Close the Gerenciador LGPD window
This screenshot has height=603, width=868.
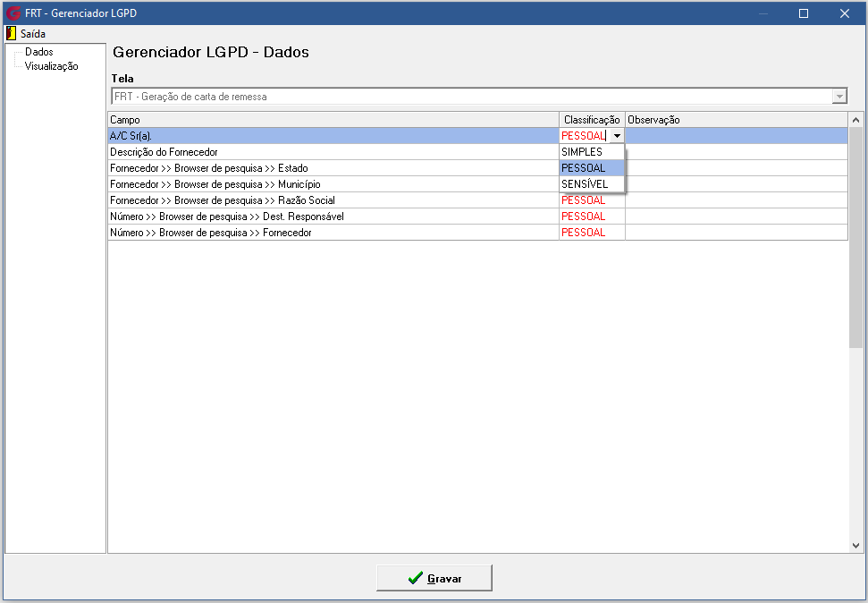(x=844, y=13)
